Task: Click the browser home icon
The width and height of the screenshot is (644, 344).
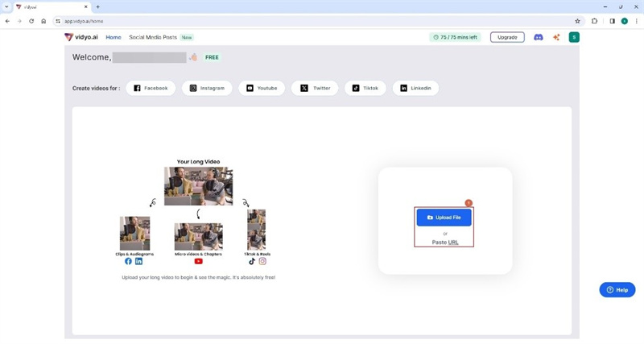Action: tap(43, 21)
